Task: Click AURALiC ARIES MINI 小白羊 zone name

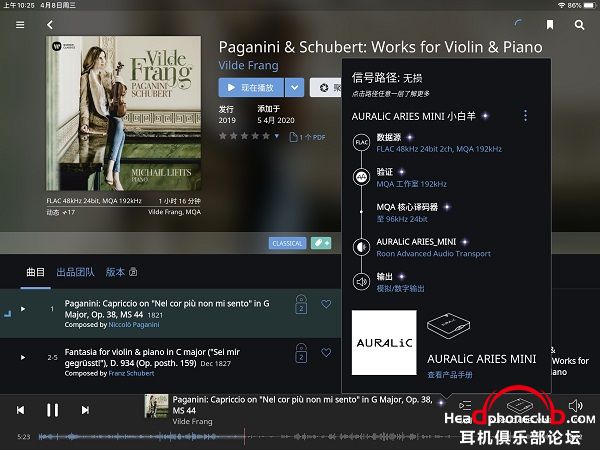Action: click(414, 116)
